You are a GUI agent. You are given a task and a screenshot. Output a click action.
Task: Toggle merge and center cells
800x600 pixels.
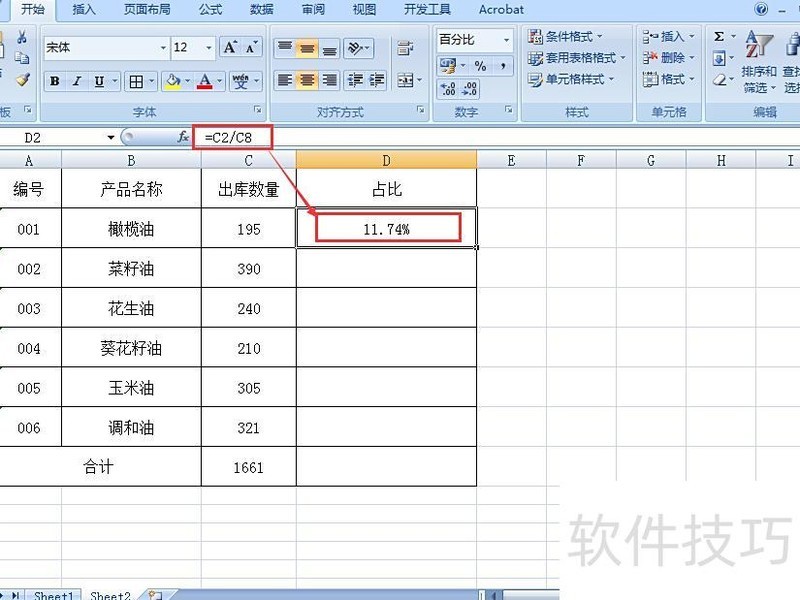click(406, 79)
